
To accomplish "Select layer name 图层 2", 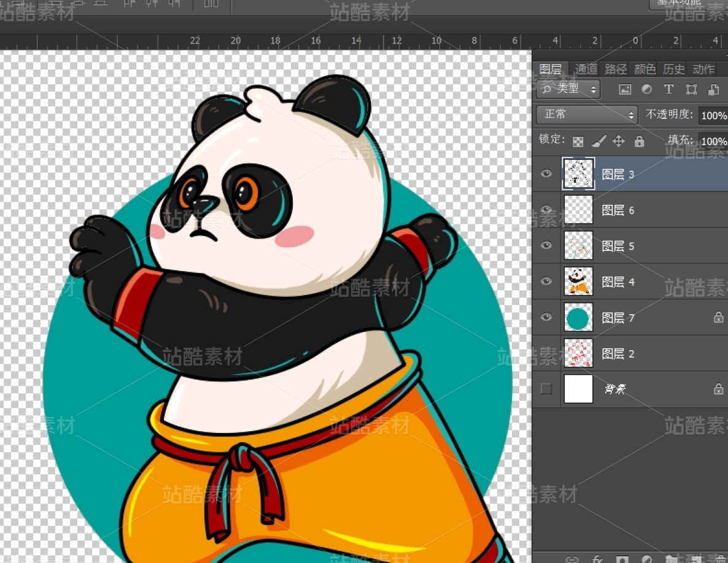I will tap(618, 354).
